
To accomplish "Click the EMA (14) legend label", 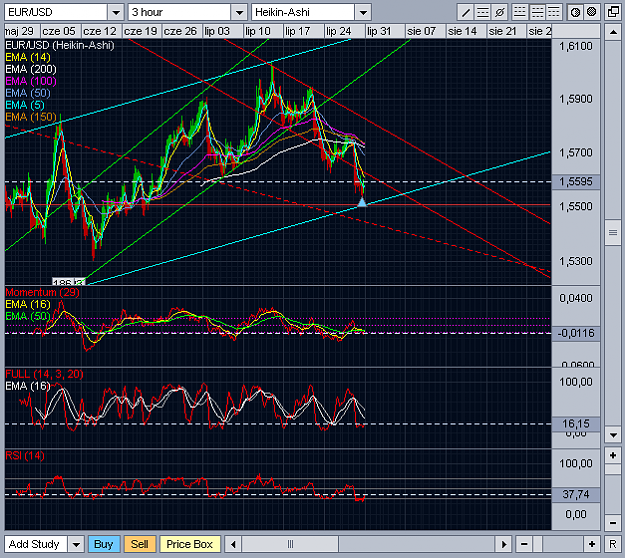I will (x=28, y=57).
